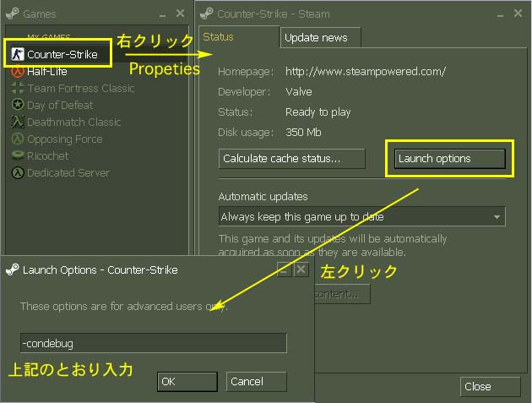Select Team Fortress Classic entry
Image resolution: width=532 pixels, height=403 pixels.
pyautogui.click(x=81, y=88)
